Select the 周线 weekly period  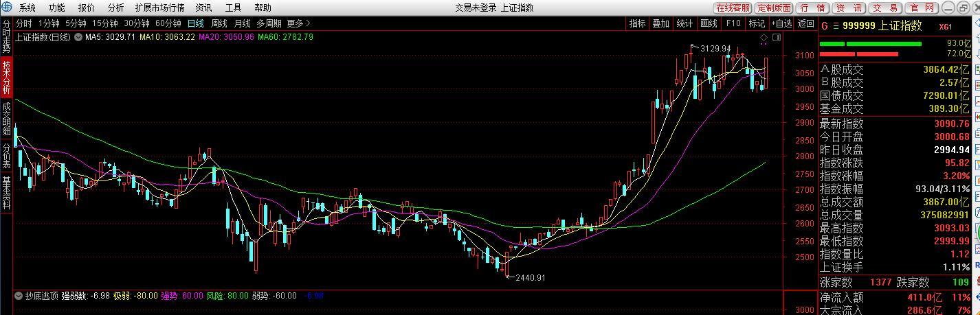pyautogui.click(x=219, y=23)
